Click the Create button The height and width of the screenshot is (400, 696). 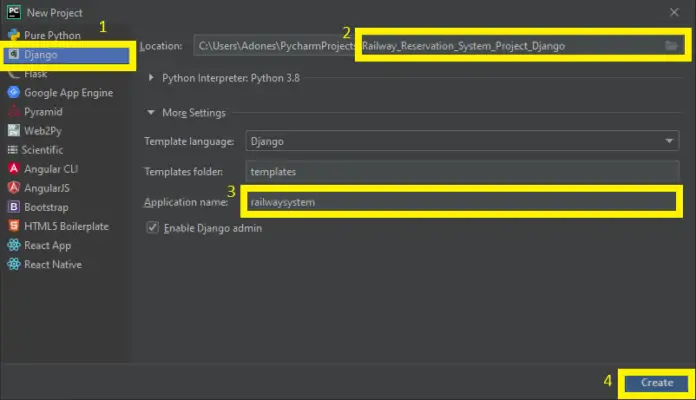(x=656, y=382)
